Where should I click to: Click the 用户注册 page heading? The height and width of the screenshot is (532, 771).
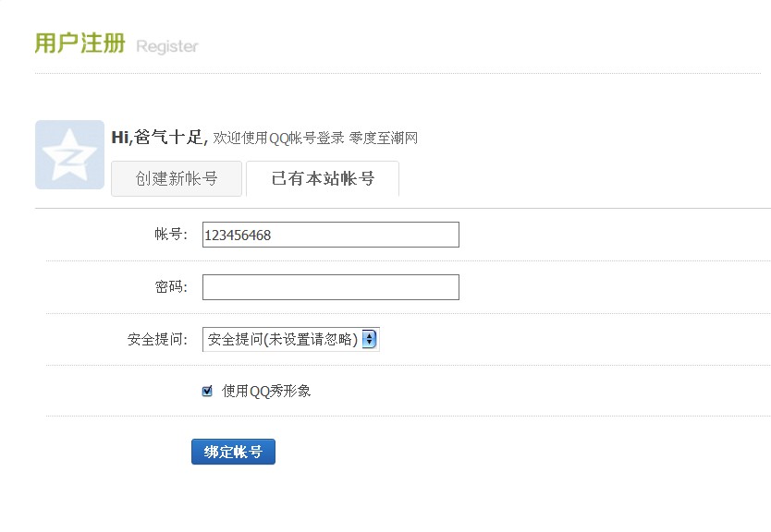[80, 42]
